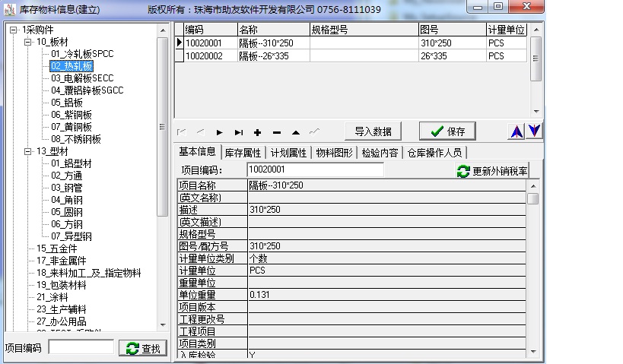Jump to last record navigator icon
The width and height of the screenshot is (623, 364).
tap(239, 132)
